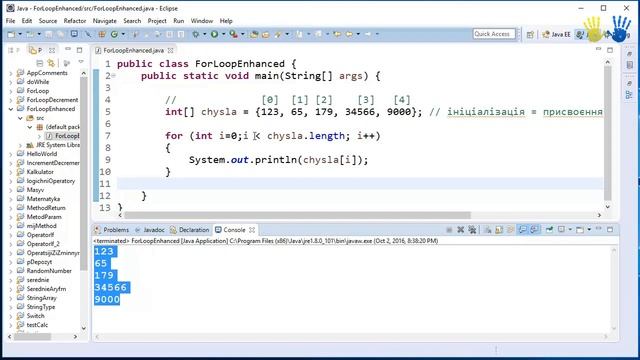Open the Refactor menu
640x360 pixels.
[x=75, y=21]
